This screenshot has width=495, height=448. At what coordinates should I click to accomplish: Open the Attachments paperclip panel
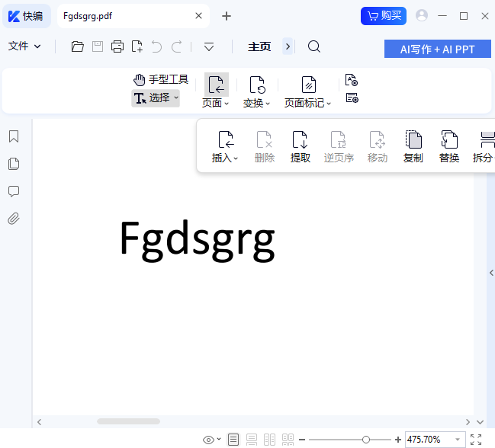point(14,219)
